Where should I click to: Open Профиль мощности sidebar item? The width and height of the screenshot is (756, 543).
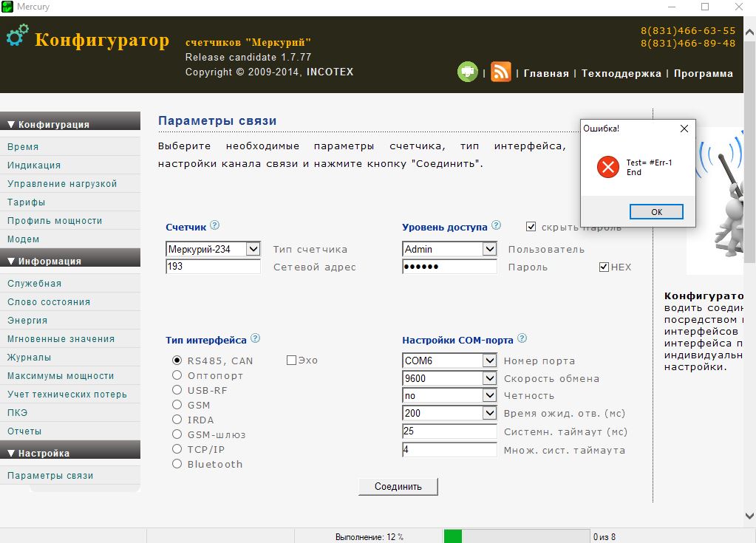click(x=70, y=221)
